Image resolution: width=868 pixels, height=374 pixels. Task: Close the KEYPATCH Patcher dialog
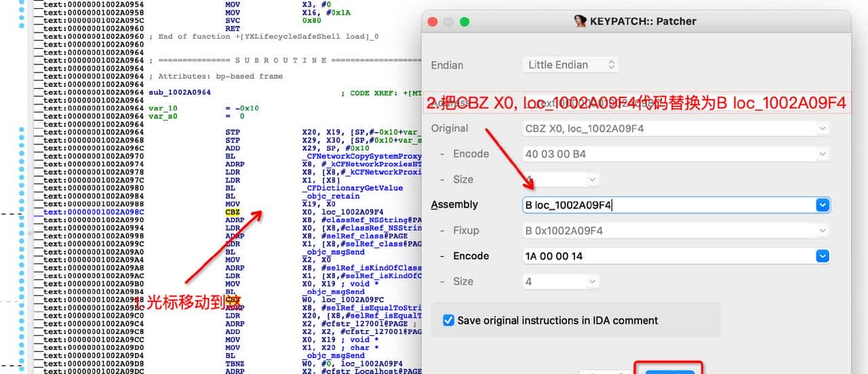tap(433, 21)
